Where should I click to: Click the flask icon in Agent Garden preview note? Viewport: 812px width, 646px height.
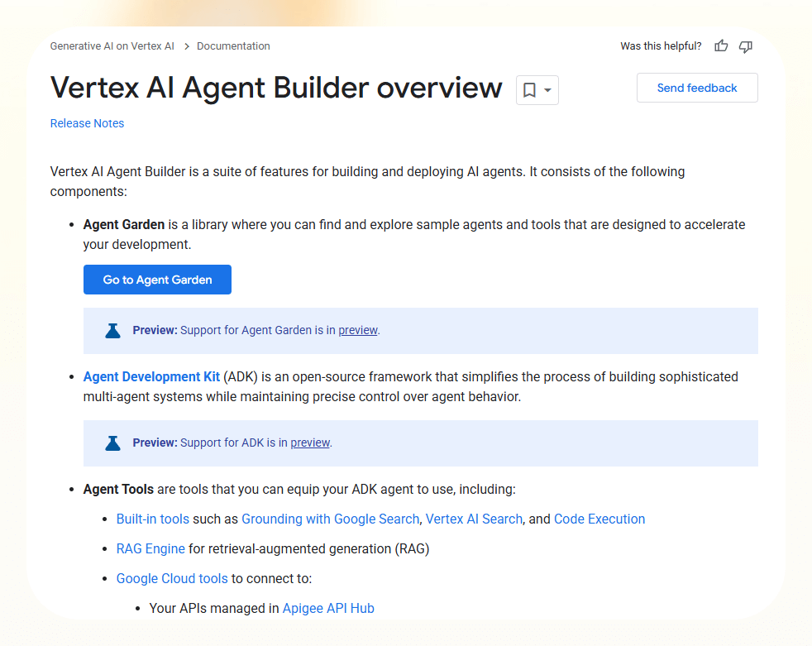113,331
